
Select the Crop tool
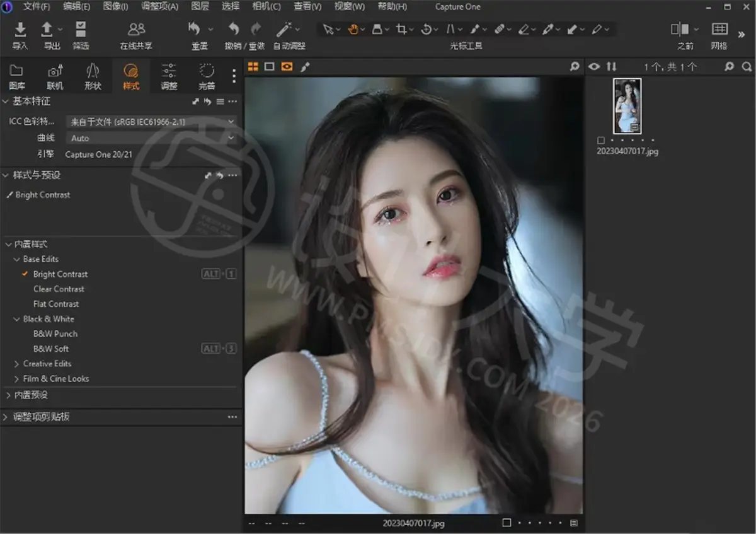[401, 29]
